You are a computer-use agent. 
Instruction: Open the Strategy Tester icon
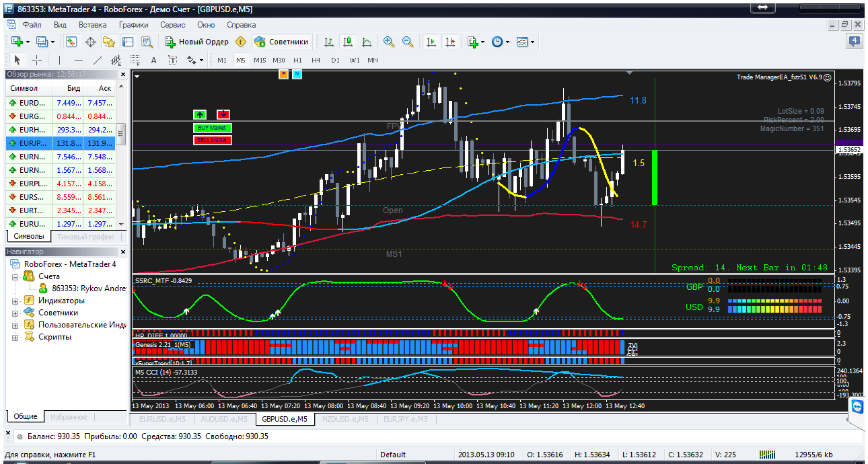tap(147, 42)
